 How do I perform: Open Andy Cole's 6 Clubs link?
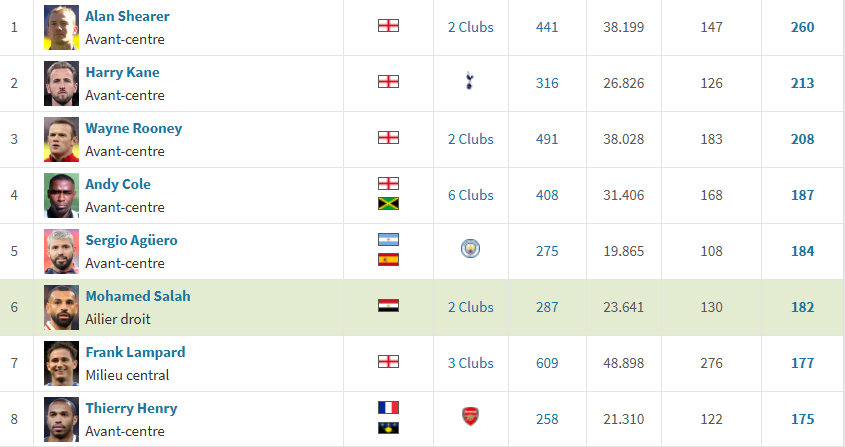coord(470,195)
